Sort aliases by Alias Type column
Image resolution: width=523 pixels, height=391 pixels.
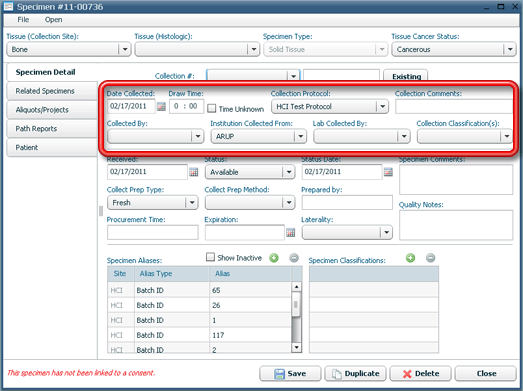[x=172, y=274]
